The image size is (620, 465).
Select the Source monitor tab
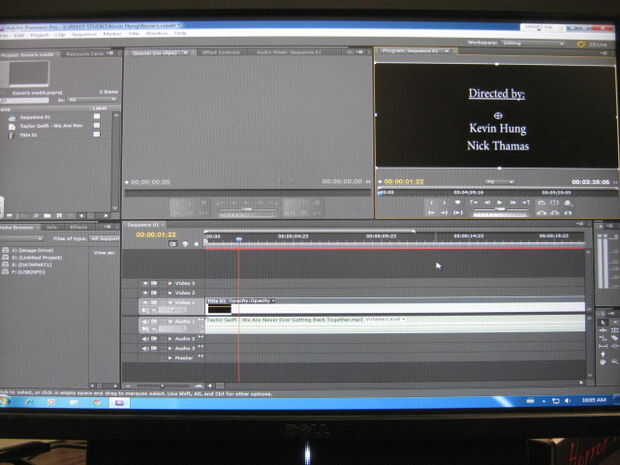click(159, 53)
